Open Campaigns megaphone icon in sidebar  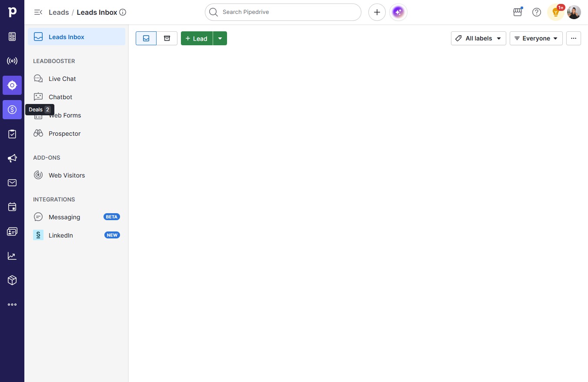pos(12,158)
